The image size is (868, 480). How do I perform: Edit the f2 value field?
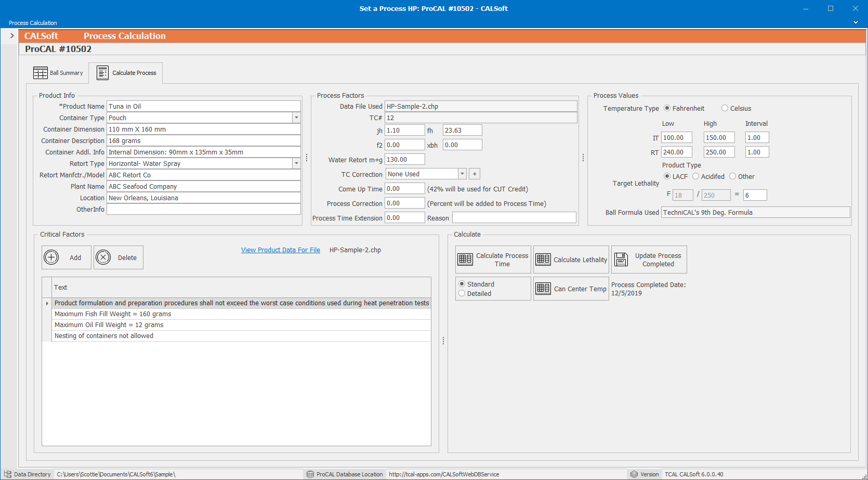[404, 145]
